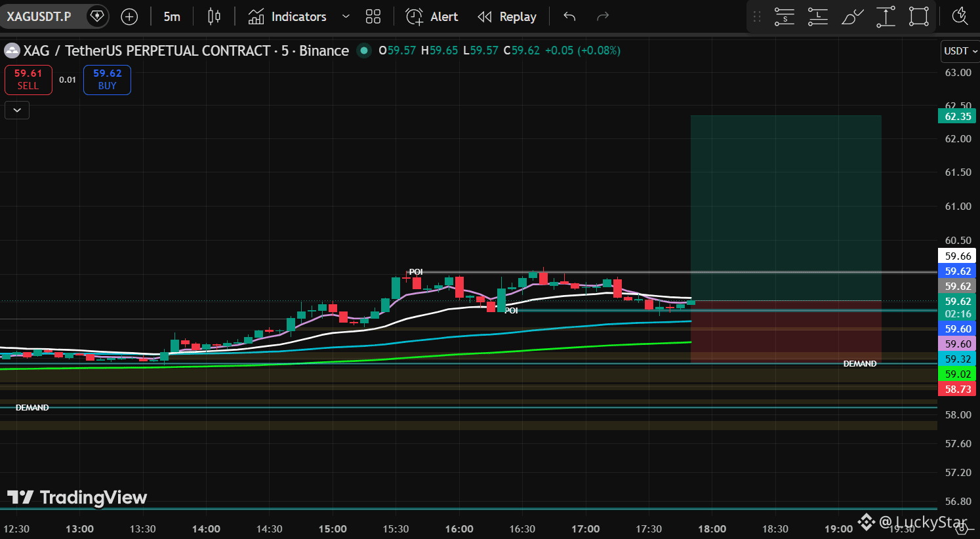Open the 5m interval menu
Image resolution: width=980 pixels, height=539 pixels.
coord(172,16)
